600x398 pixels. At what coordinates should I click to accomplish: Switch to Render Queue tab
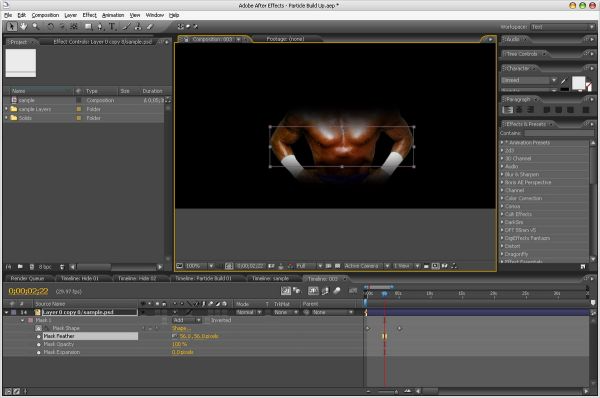[27, 279]
